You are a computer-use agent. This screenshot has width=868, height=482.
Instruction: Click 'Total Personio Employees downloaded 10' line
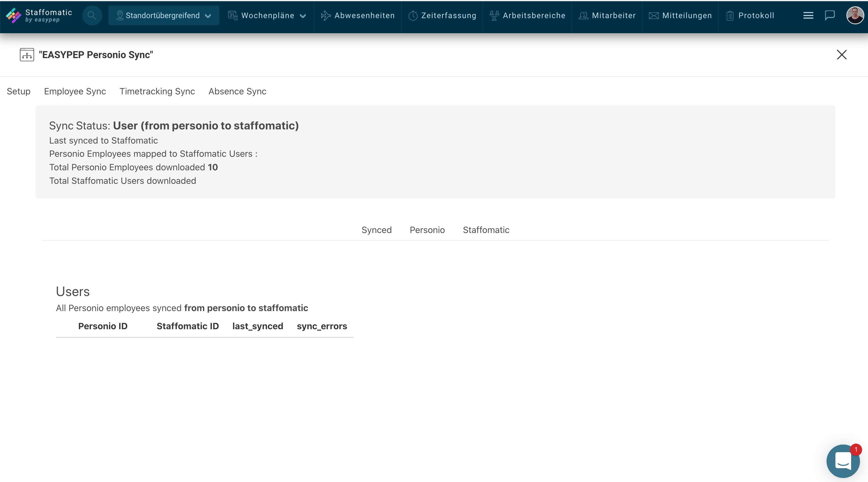point(133,167)
